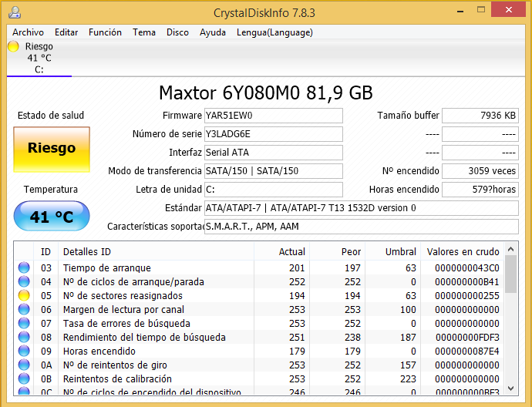This screenshot has height=407, width=532.
Task: Click the scrollbar up arrow in SMART list
Action: [510, 251]
